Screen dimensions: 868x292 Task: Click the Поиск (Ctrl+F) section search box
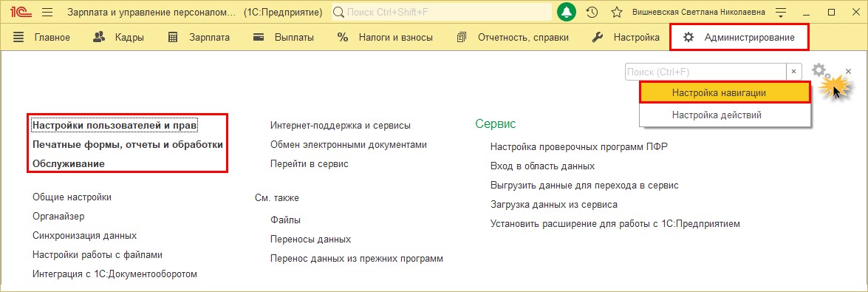click(705, 72)
